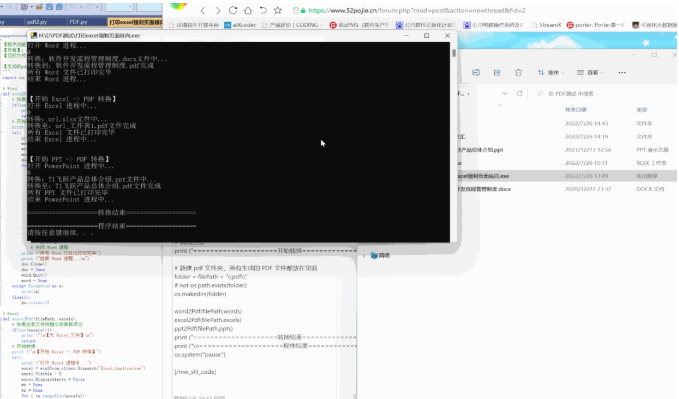
Task: Select the .ppt presentation file row
Action: click(567, 150)
